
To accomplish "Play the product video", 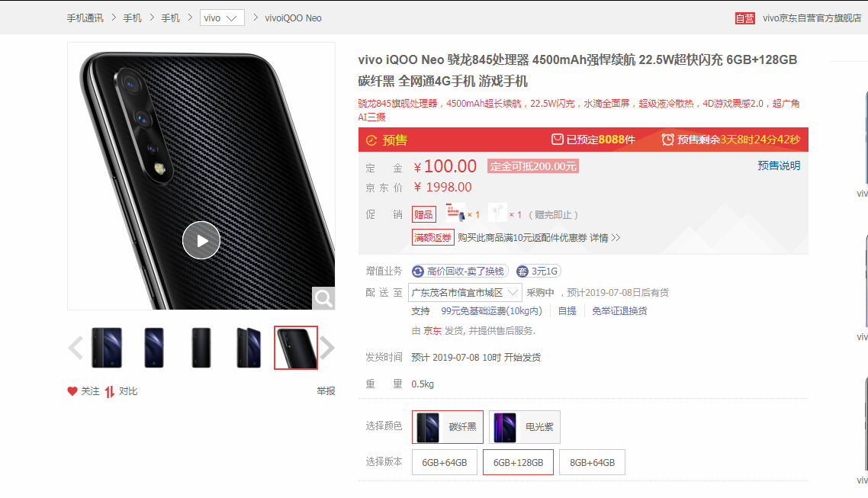I will click(201, 240).
